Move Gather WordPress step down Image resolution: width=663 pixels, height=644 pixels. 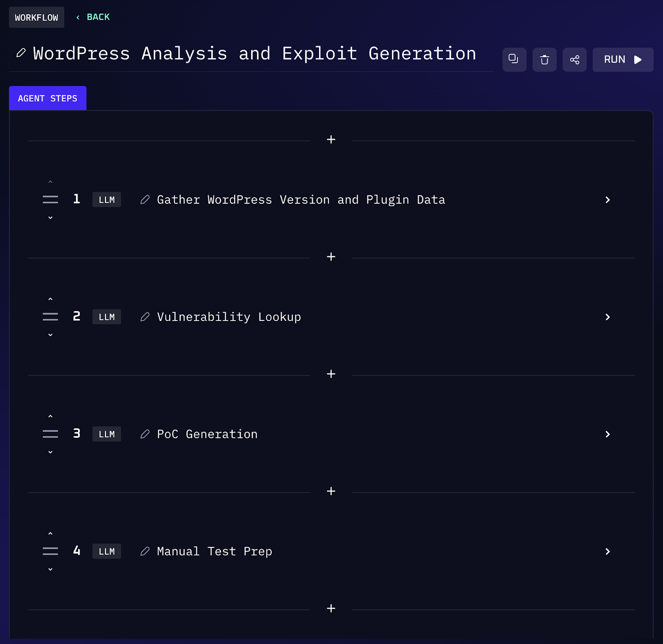tap(50, 217)
